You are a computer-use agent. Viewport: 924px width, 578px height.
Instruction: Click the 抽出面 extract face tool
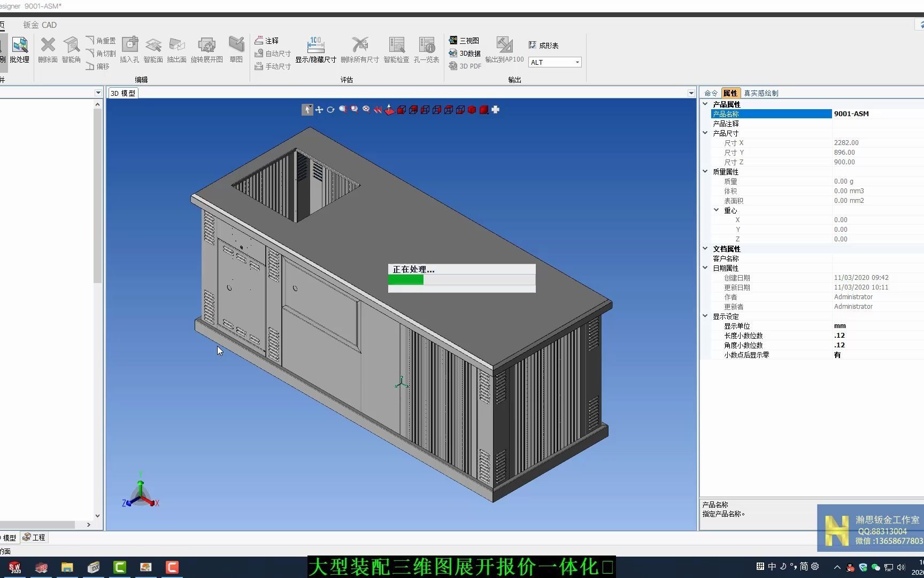tap(176, 50)
